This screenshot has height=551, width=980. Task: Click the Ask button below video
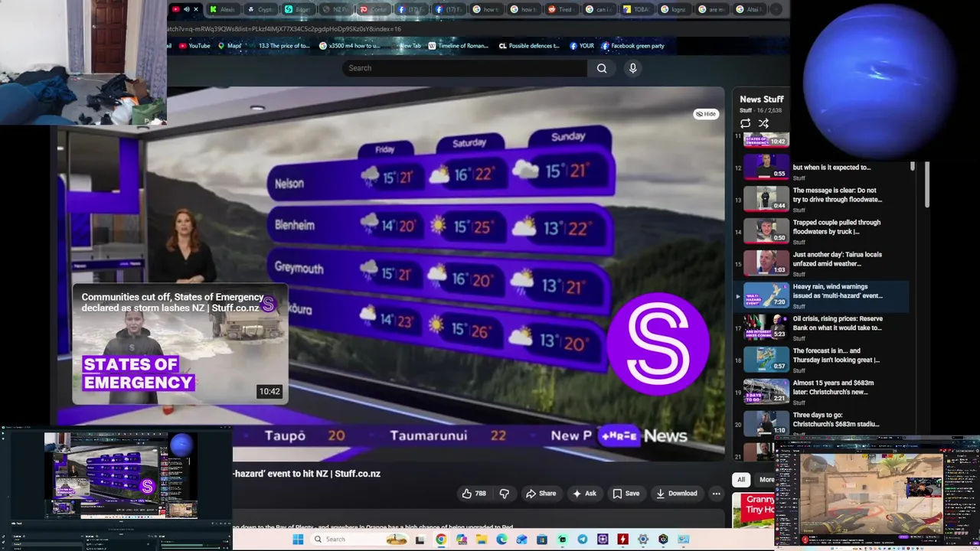point(584,494)
